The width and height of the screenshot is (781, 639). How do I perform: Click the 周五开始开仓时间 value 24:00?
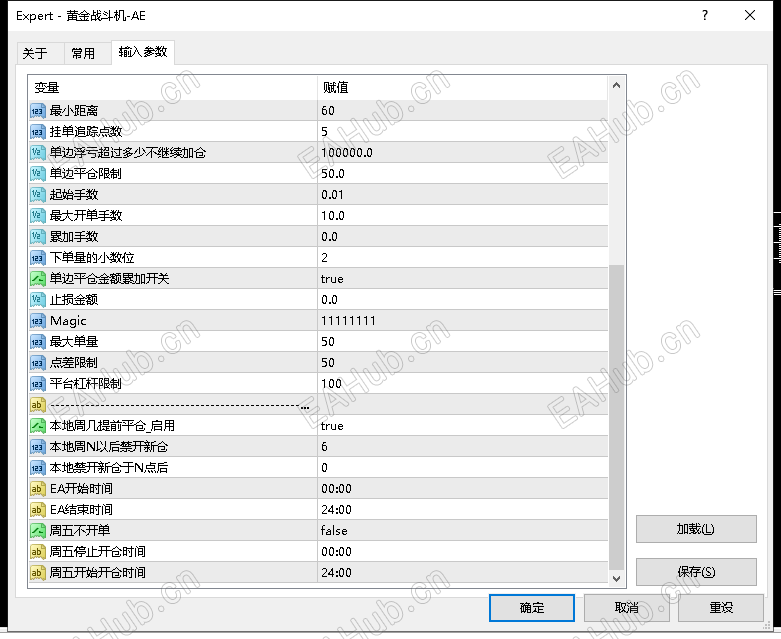(336, 573)
